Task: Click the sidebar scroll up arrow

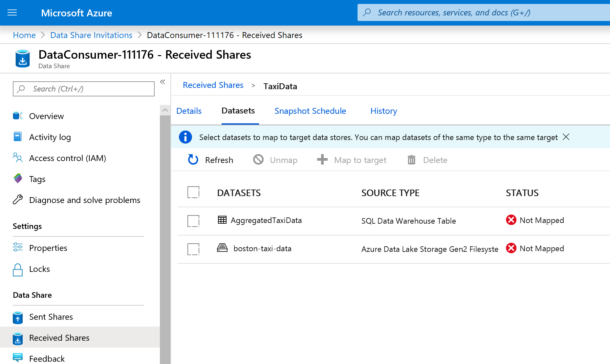Action: 165,110
